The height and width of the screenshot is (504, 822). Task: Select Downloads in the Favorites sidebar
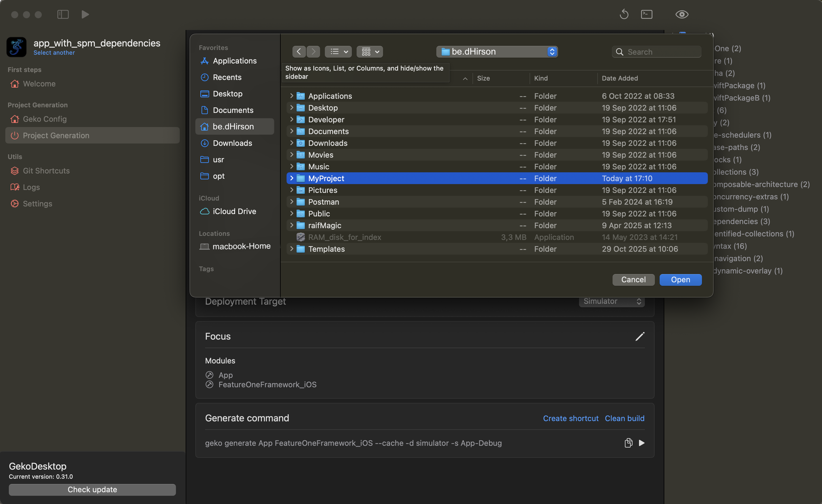click(x=232, y=143)
